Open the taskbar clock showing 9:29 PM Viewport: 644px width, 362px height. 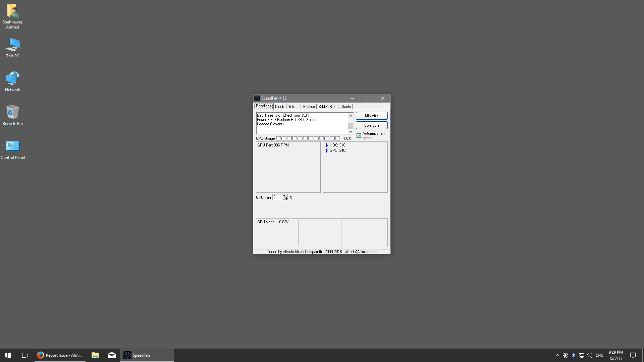[616, 355]
